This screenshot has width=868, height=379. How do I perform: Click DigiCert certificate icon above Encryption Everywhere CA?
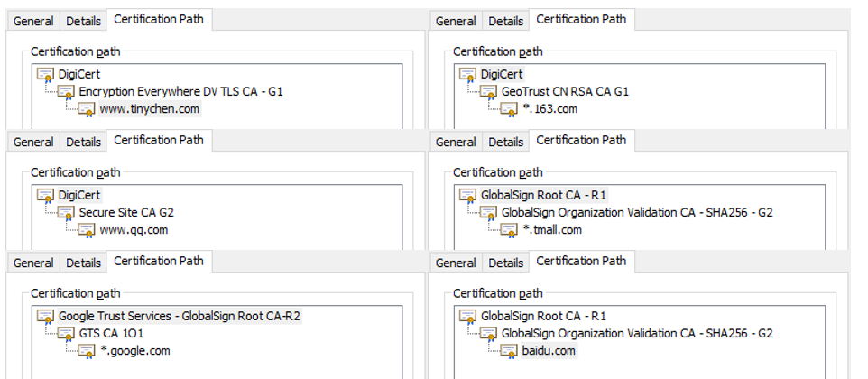click(x=45, y=74)
